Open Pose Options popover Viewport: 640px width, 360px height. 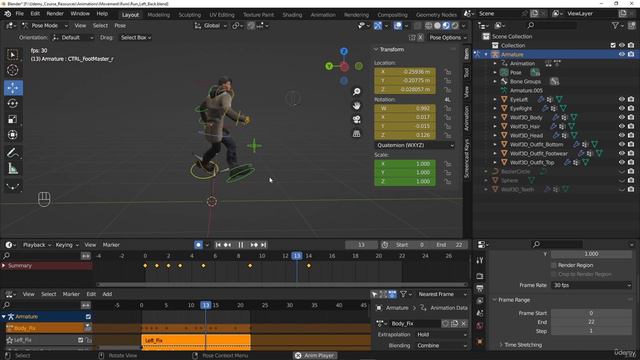click(448, 38)
